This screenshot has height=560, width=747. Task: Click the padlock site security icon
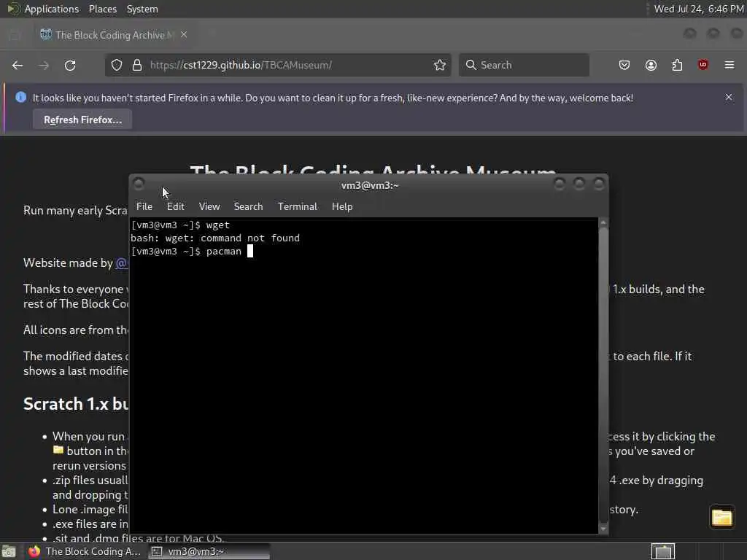137,65
